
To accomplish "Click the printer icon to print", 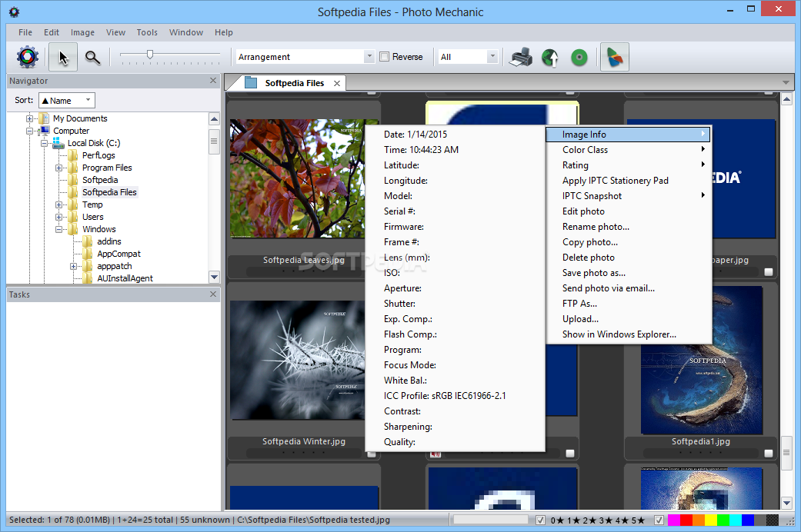I will pyautogui.click(x=521, y=57).
